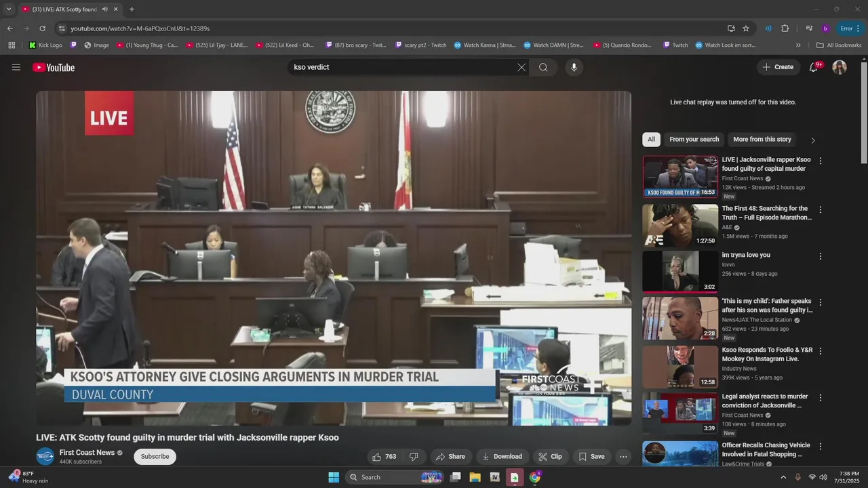This screenshot has width=868, height=488.
Task: Open options for 'LIVE | Jacksonville rapper Ksoo' video
Action: tap(821, 161)
